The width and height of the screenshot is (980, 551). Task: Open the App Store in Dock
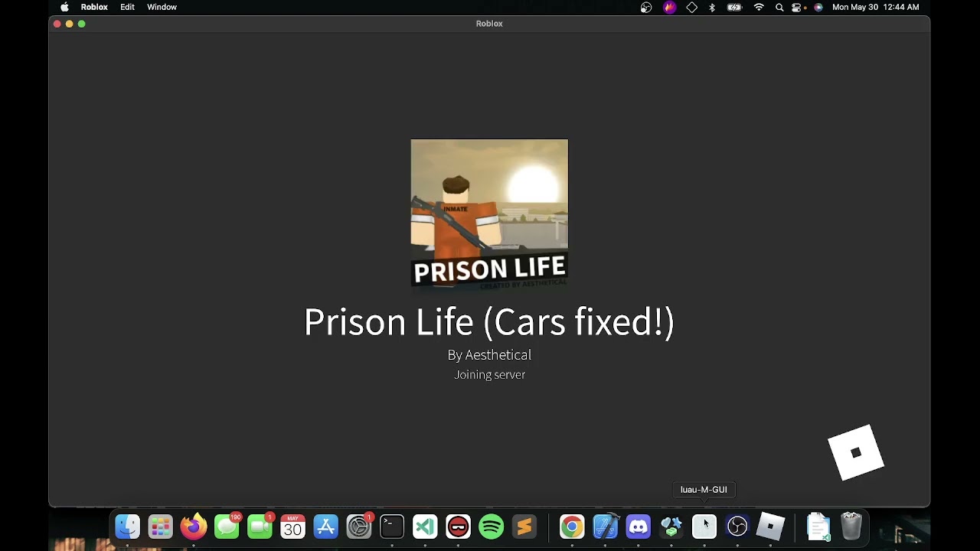click(x=325, y=527)
